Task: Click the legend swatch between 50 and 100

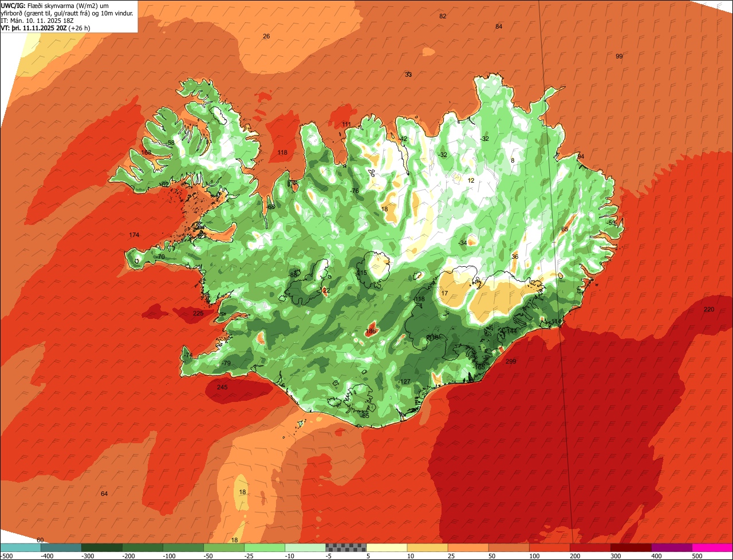Action: point(509,547)
